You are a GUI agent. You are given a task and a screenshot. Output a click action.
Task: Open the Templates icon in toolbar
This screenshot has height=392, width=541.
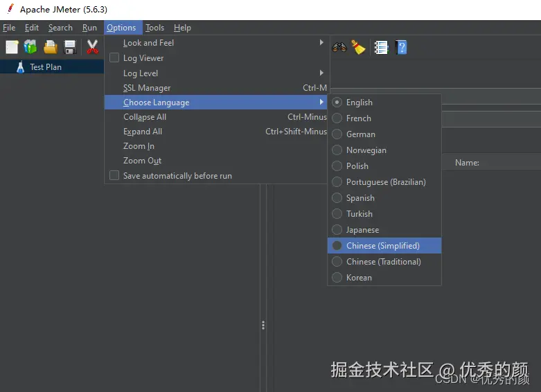click(30, 47)
